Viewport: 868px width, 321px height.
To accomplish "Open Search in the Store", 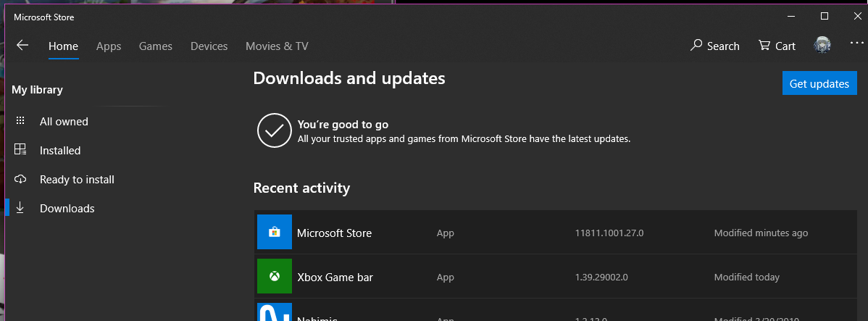I will tap(714, 46).
